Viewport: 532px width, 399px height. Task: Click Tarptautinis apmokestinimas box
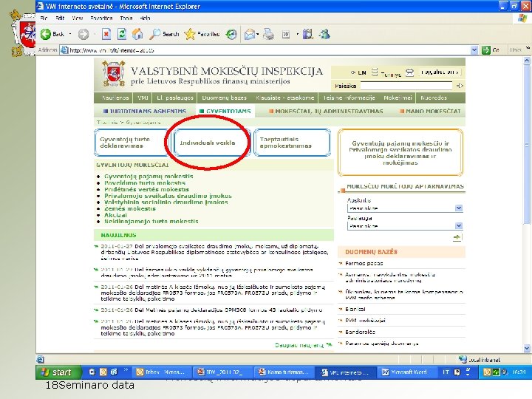292,143
